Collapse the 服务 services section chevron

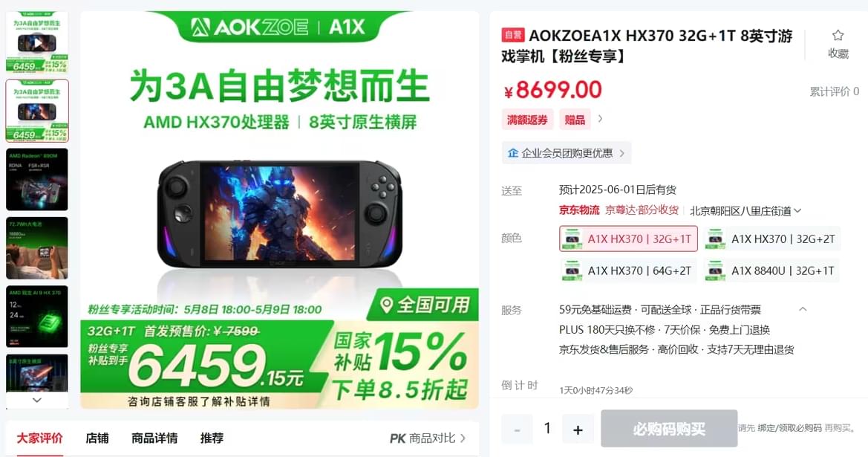pyautogui.click(x=803, y=309)
